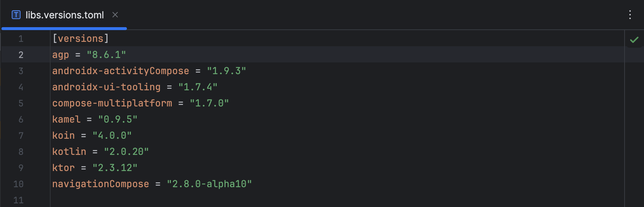Place cursor on the [versions] header
The height and width of the screenshot is (207, 644).
(81, 39)
